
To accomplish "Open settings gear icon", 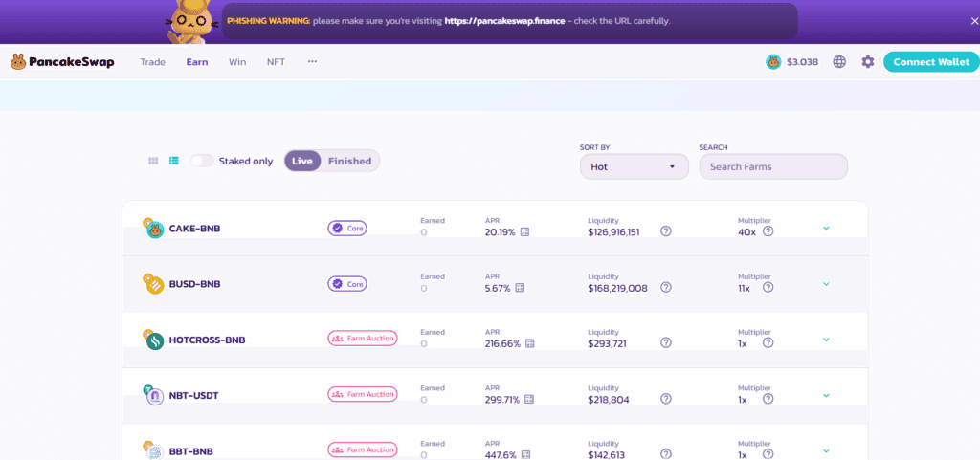I will click(868, 62).
